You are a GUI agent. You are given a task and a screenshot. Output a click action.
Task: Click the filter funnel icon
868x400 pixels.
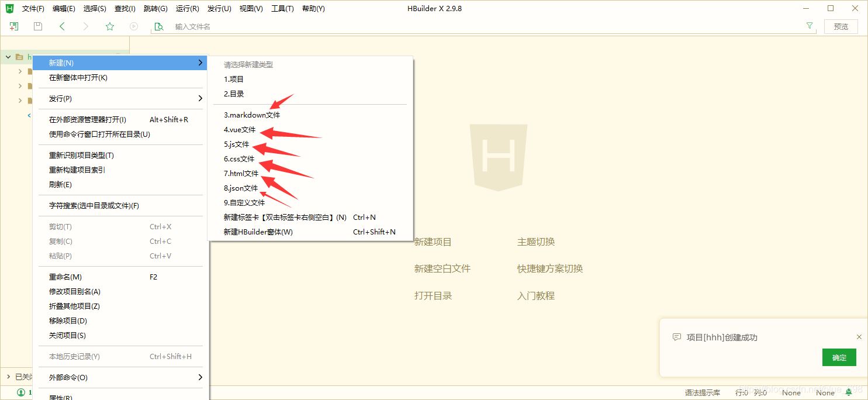[x=810, y=26]
